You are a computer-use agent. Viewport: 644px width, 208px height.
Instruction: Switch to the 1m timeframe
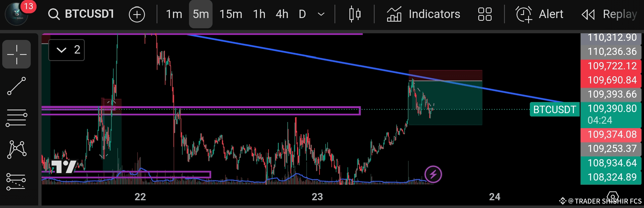click(x=174, y=14)
